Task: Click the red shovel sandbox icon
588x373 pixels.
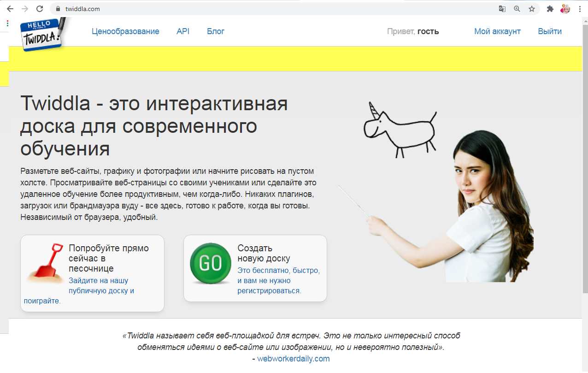Action: pyautogui.click(x=45, y=263)
